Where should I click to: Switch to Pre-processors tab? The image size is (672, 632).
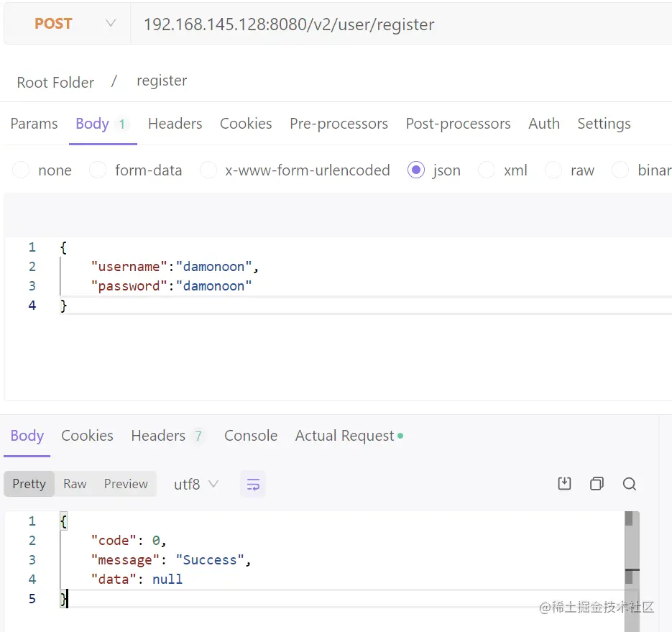pyautogui.click(x=339, y=124)
